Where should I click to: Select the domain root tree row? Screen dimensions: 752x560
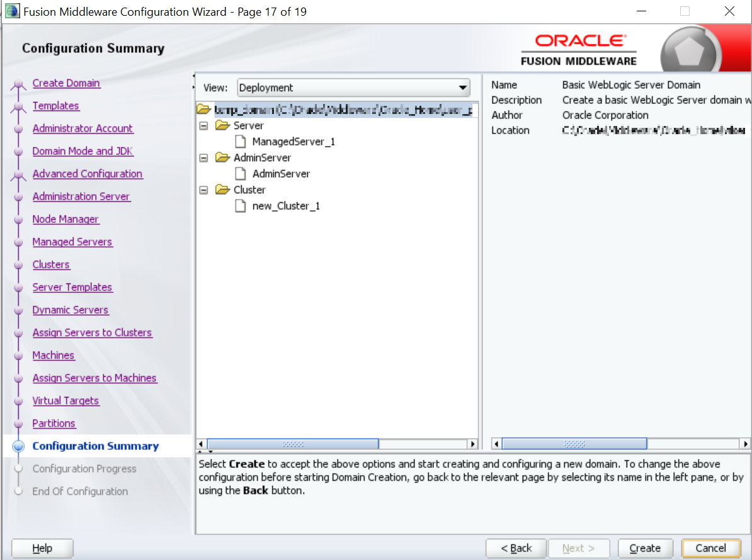point(338,110)
